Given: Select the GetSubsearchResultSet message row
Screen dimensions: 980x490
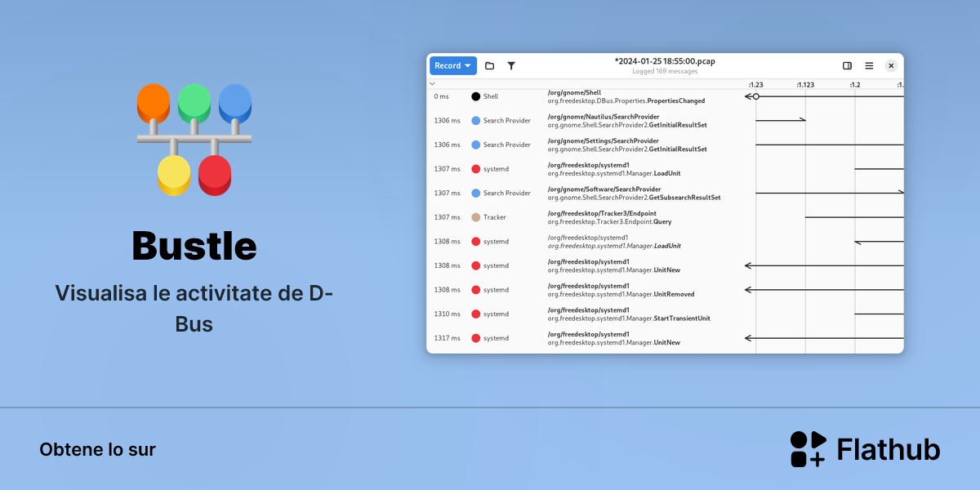Looking at the screenshot, I should (x=665, y=193).
